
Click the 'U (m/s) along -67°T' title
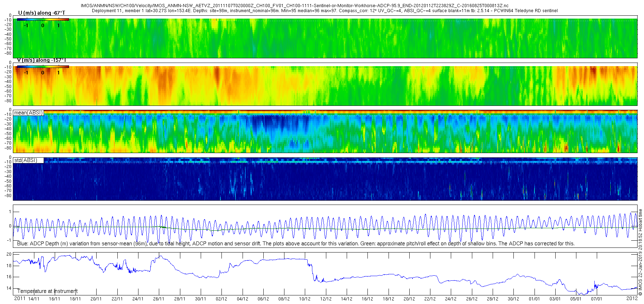pos(42,13)
